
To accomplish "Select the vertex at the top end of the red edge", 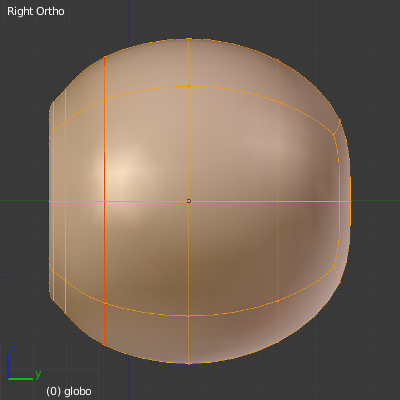I will point(104,57).
